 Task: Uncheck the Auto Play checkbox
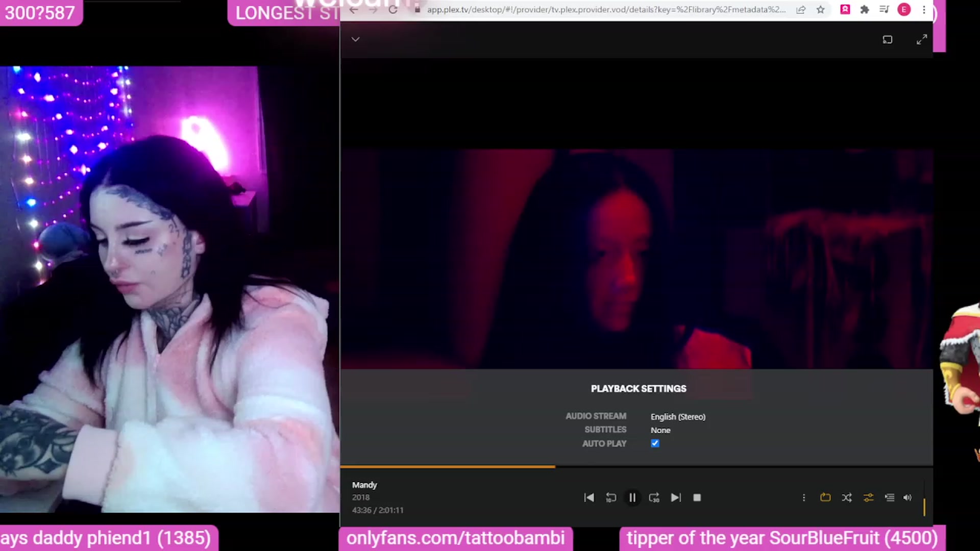(655, 443)
